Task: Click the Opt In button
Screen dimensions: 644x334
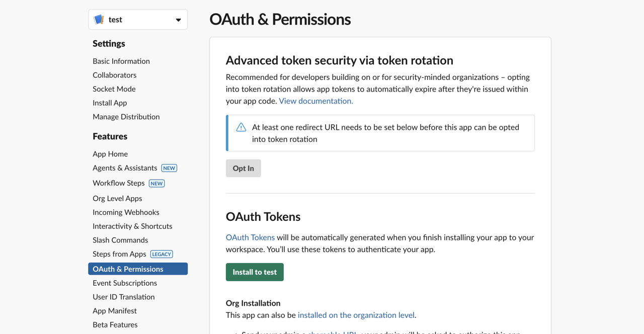Action: click(x=244, y=169)
